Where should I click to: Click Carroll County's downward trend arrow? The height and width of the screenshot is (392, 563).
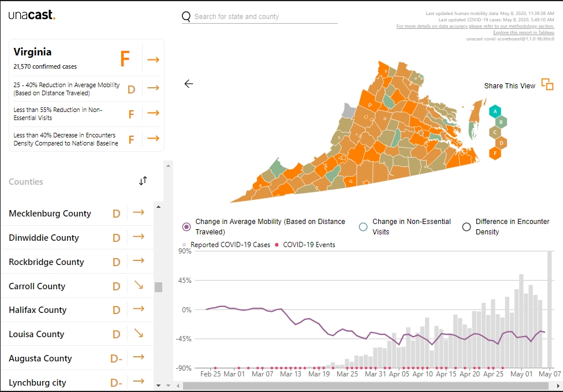139,285
